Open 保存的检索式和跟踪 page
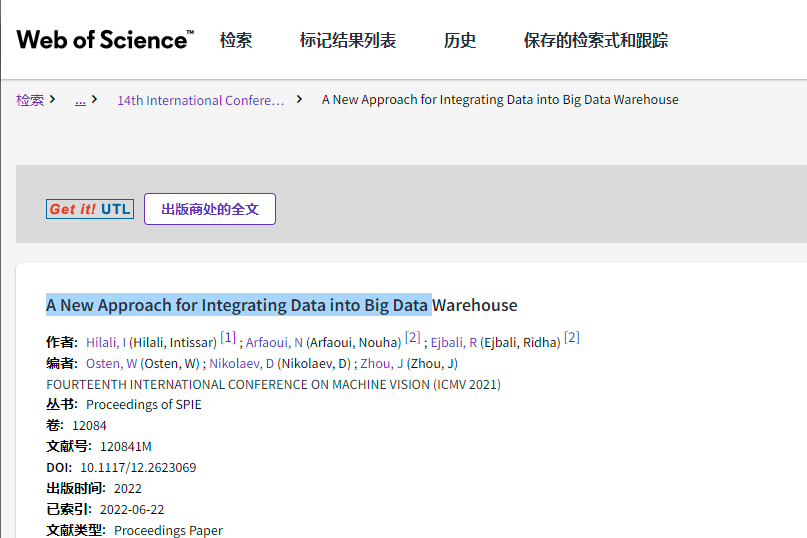This screenshot has height=538, width=807. click(595, 41)
